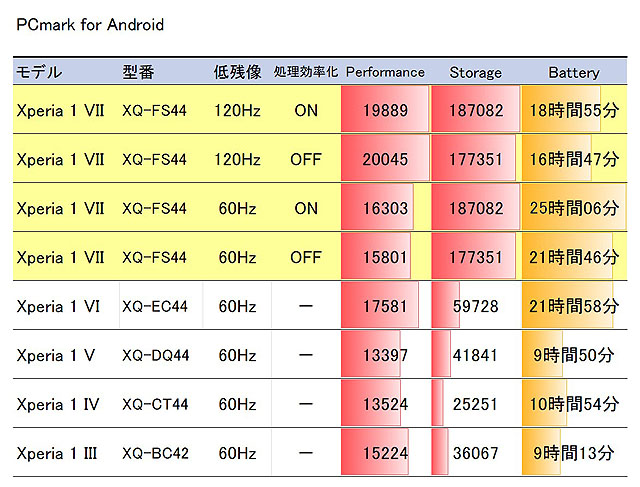This screenshot has height=487, width=640.
Task: Select Xperia 1 VII in the 15801 row
Action: (60, 257)
